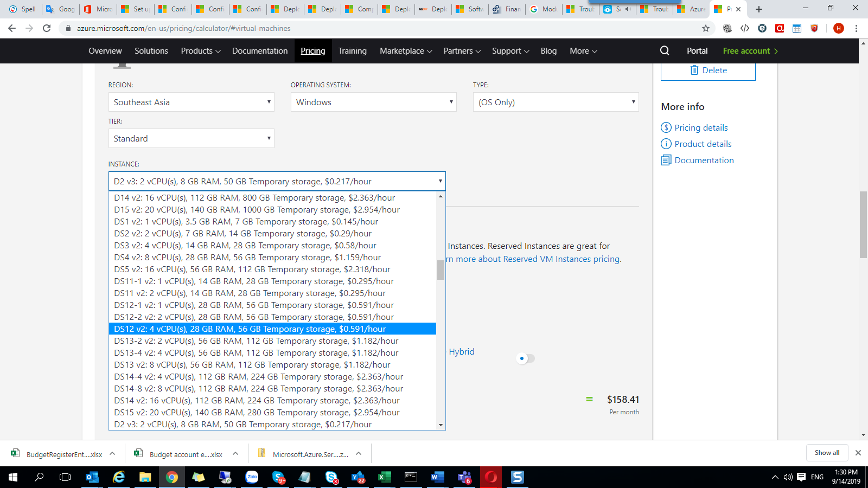Open Excel from the taskbar
This screenshot has width=868, height=488.
pos(384,477)
